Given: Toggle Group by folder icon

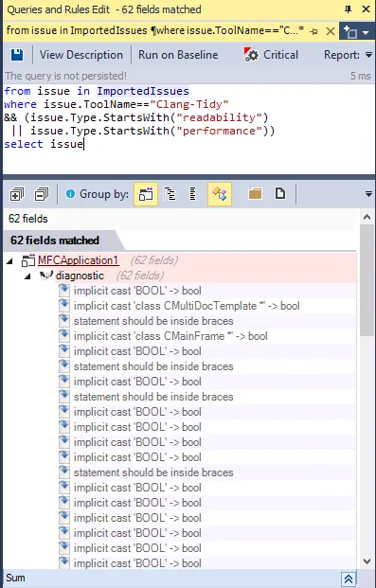Looking at the screenshot, I should click(x=255, y=194).
